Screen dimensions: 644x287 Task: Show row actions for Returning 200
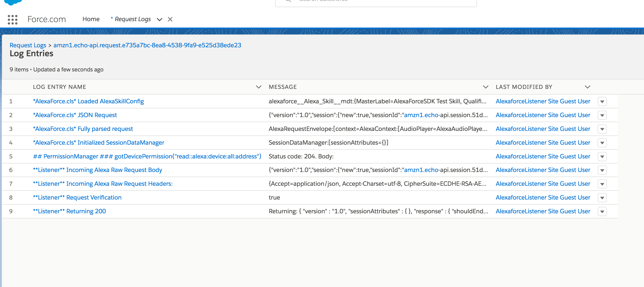pos(602,211)
